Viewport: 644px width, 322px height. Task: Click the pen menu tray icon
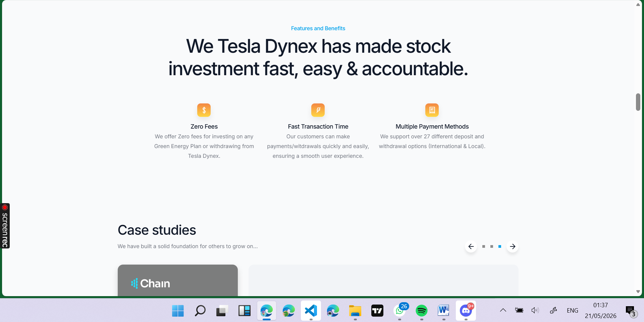click(x=553, y=310)
